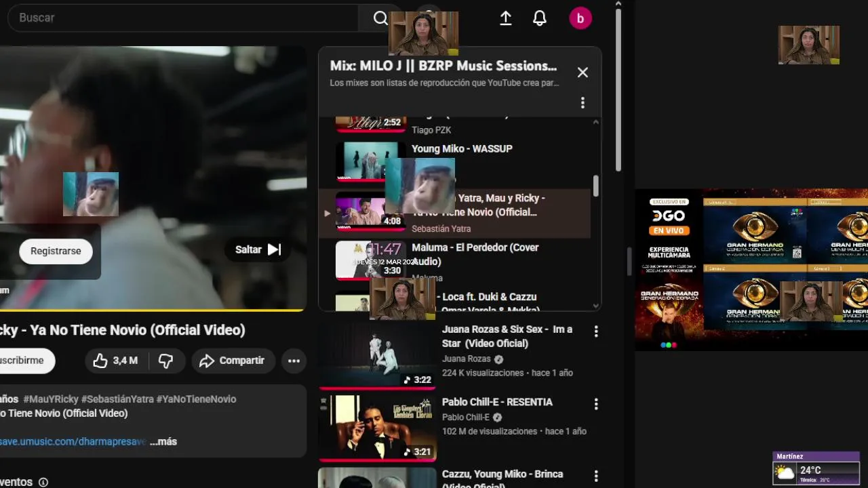Open Pablo Chill-E RESENTIA video title
Screen dimensions: 868x488
point(497,402)
